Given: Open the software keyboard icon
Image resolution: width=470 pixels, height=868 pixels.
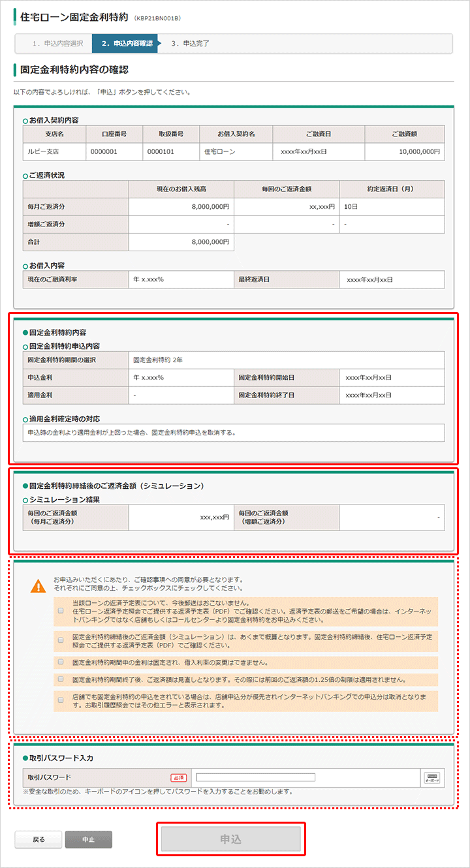Looking at the screenshot, I should (431, 777).
